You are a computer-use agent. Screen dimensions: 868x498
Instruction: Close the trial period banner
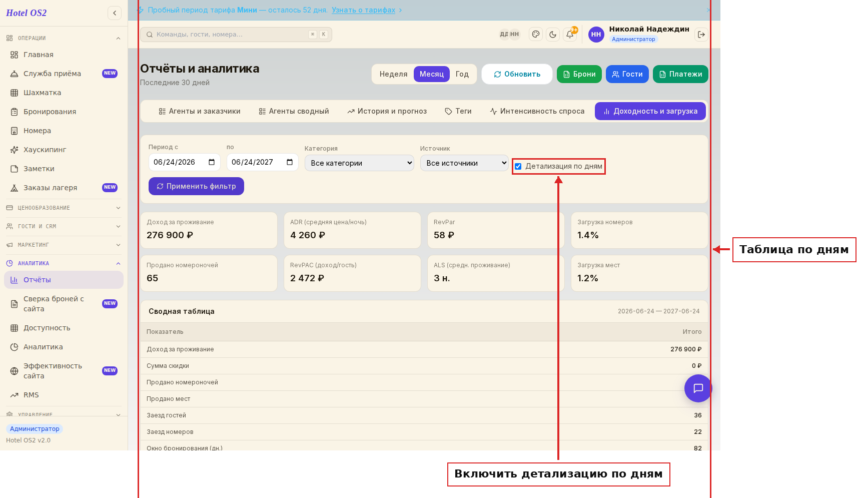(708, 10)
